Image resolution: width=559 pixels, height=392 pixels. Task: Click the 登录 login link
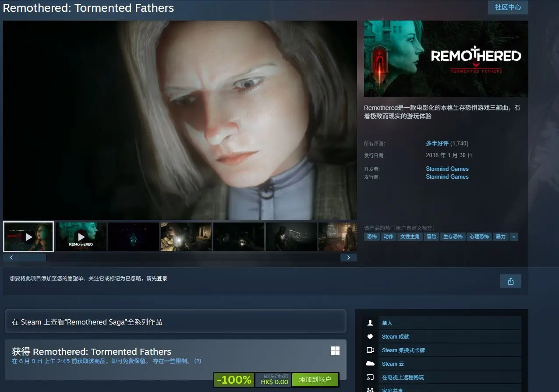coord(162,278)
